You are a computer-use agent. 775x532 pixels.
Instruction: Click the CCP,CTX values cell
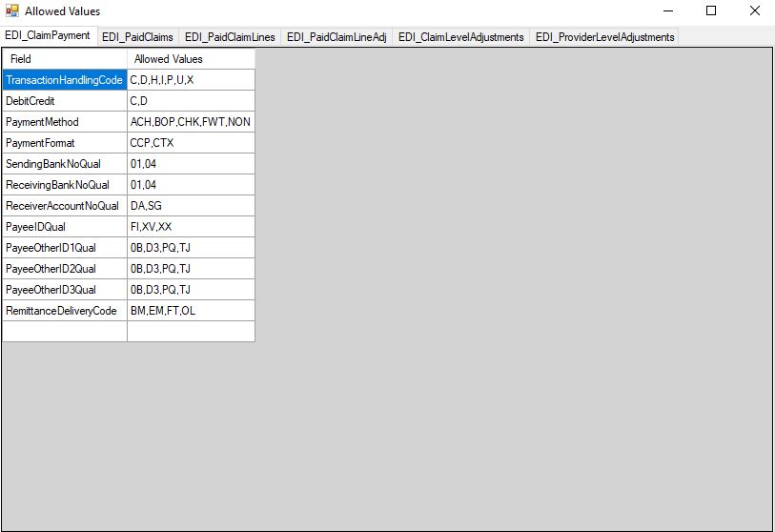192,143
